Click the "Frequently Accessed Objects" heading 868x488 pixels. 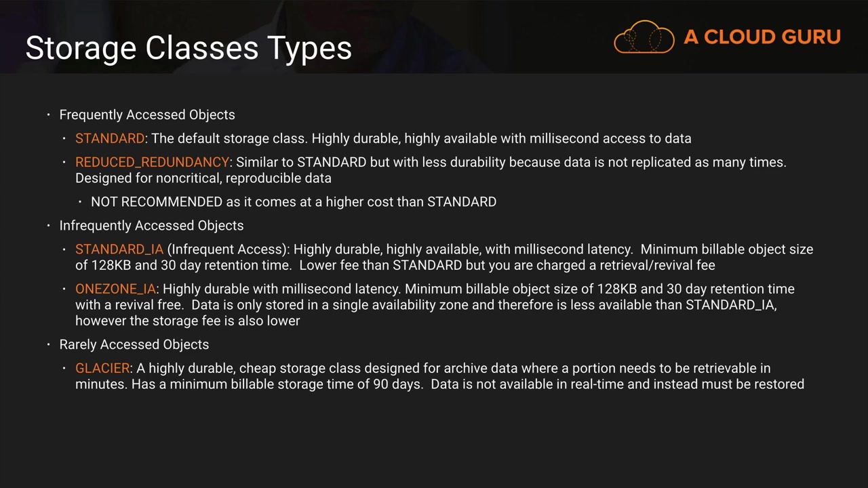tap(147, 115)
